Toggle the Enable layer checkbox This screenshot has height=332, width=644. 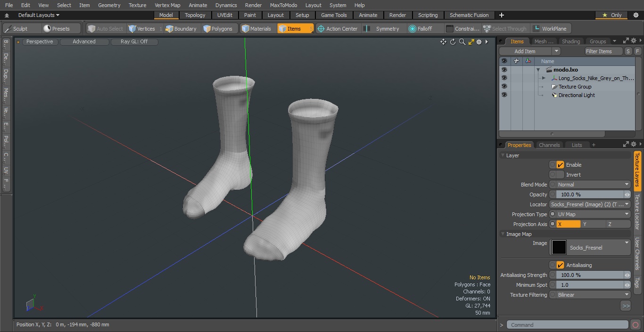pos(560,165)
